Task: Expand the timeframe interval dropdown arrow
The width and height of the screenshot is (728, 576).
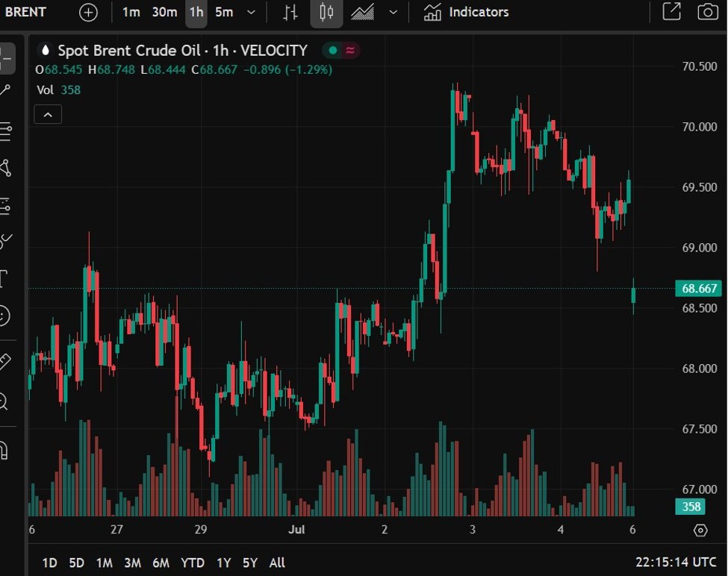Action: tap(252, 12)
